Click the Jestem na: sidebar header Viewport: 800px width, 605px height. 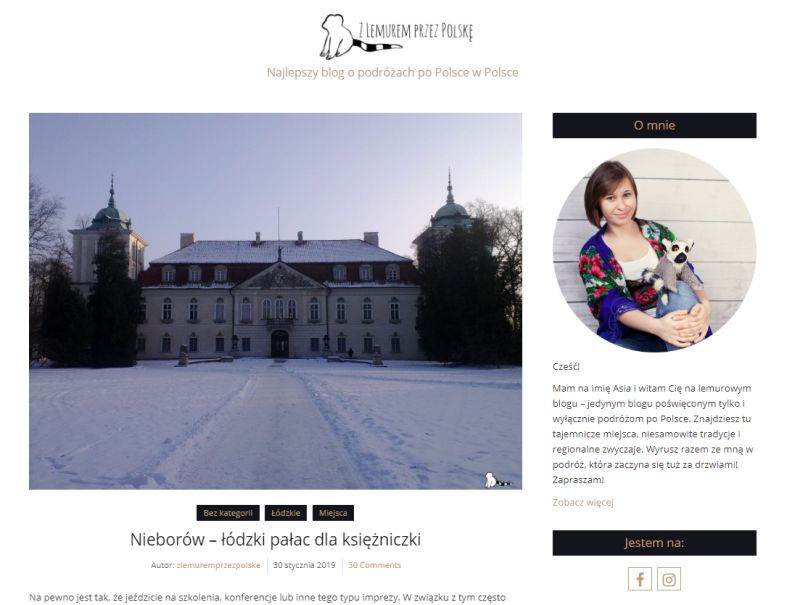click(x=654, y=543)
